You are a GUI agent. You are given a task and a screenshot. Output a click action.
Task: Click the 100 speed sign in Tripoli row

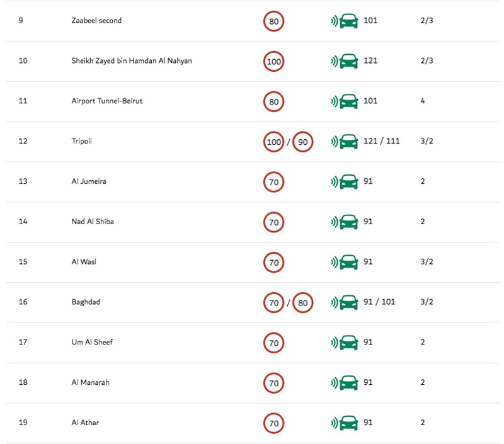click(273, 142)
